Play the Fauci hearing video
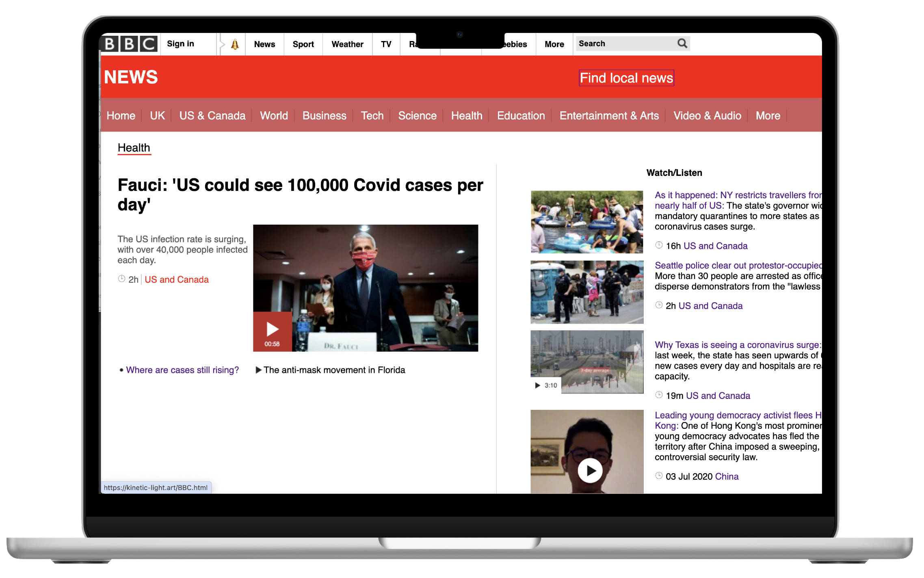Screen dimensions: 924x578 272,330
